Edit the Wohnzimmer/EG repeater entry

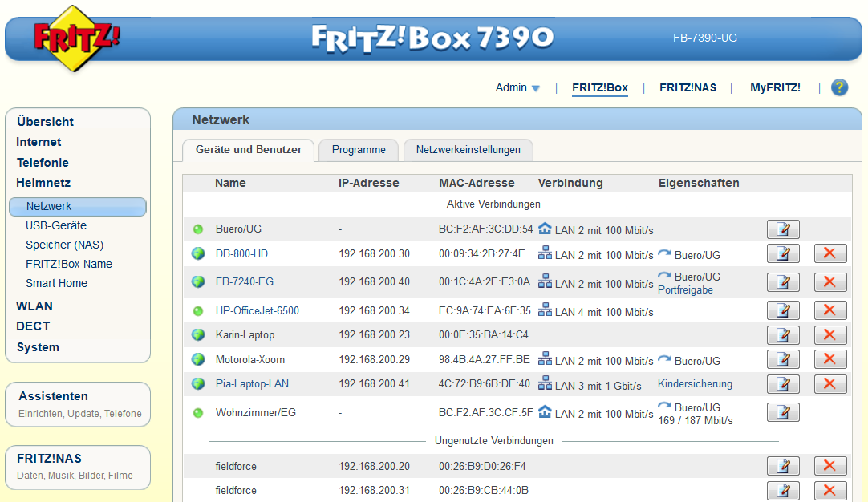(x=783, y=412)
